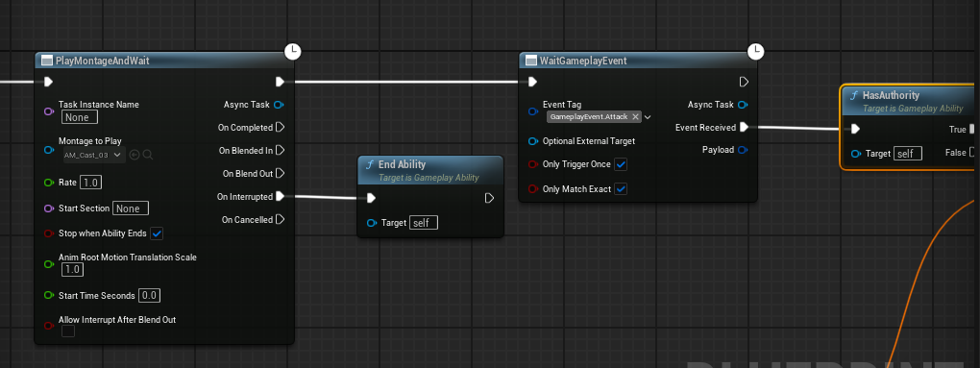Click End Ability Target self field
Image resolution: width=980 pixels, height=368 pixels.
point(424,223)
